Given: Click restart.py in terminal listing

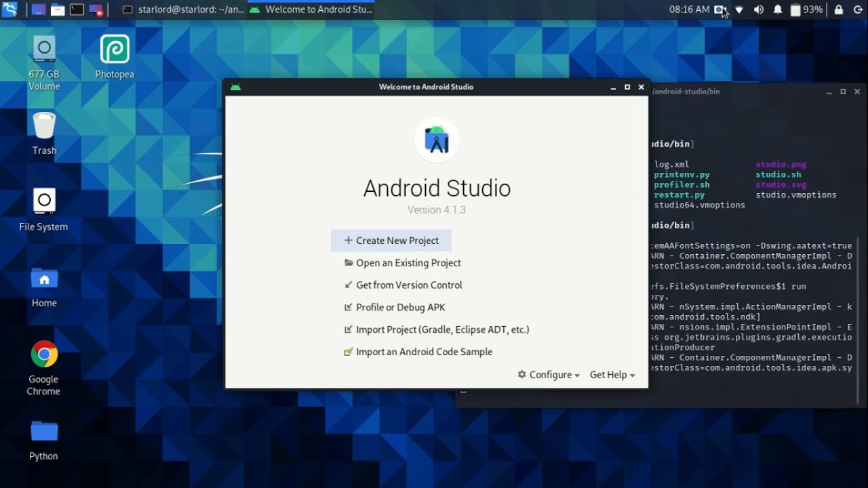Looking at the screenshot, I should click(x=679, y=195).
